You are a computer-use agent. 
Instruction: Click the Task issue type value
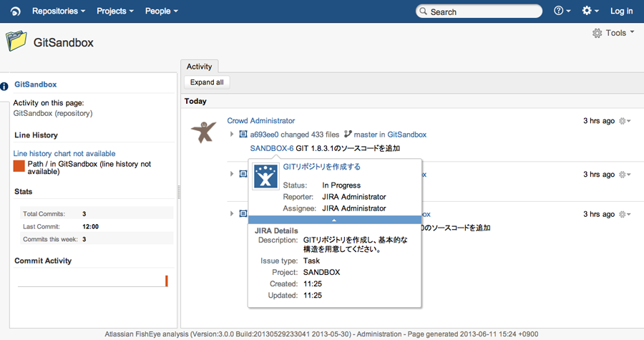(x=311, y=261)
